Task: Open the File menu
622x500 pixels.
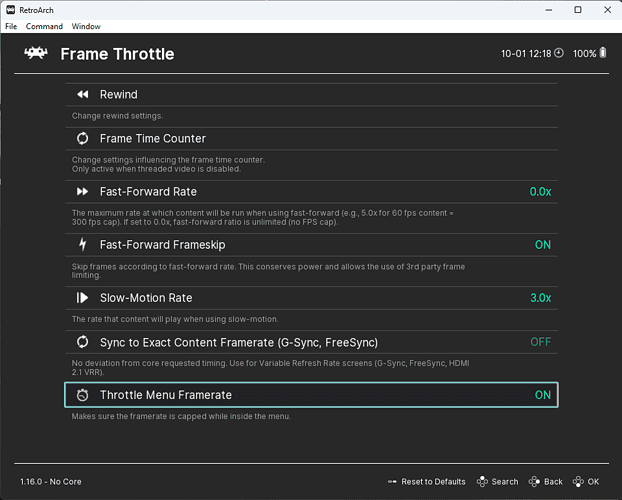Action: tap(11, 26)
